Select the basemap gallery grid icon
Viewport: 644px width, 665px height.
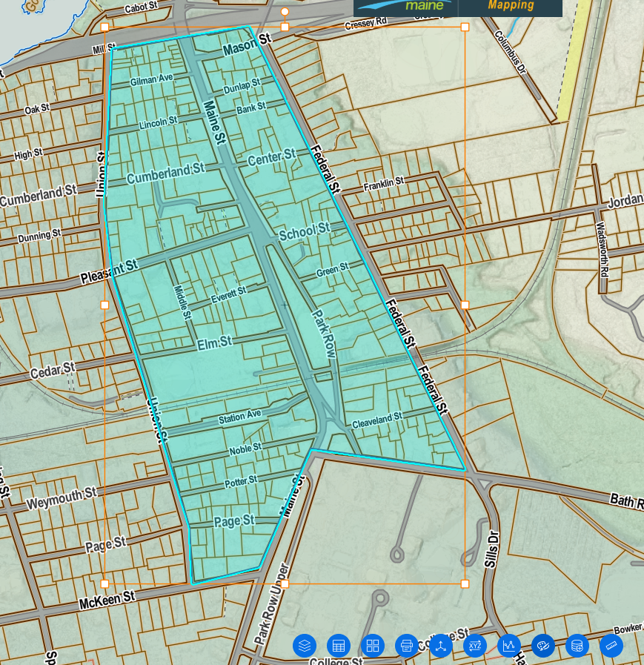coord(373,646)
